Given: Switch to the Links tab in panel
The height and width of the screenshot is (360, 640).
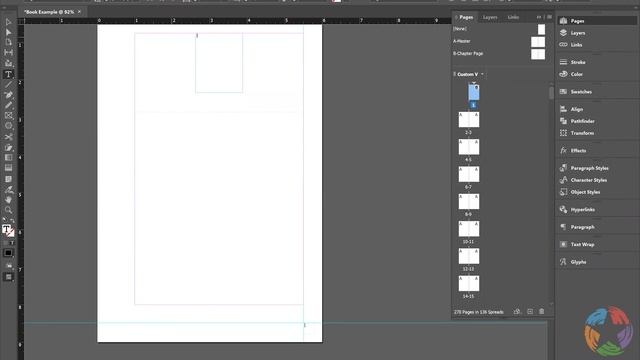Looking at the screenshot, I should (513, 17).
